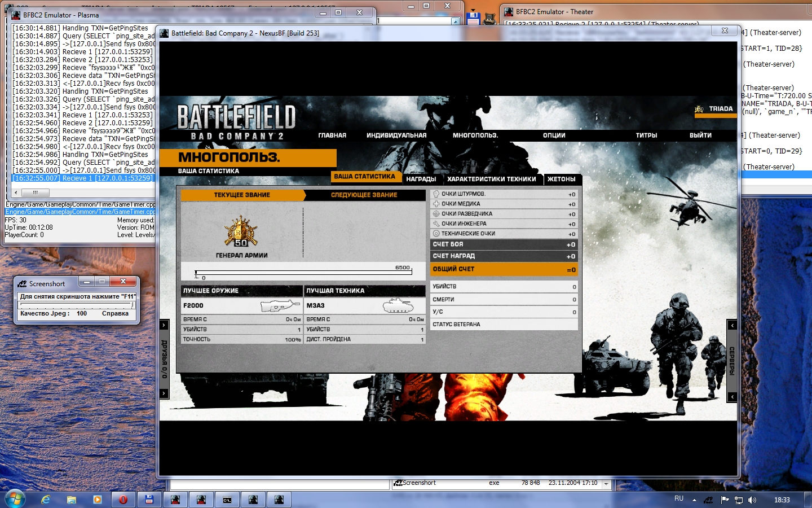The height and width of the screenshot is (508, 812).
Task: Click the M3A3 tank silhouette icon
Action: point(398,305)
